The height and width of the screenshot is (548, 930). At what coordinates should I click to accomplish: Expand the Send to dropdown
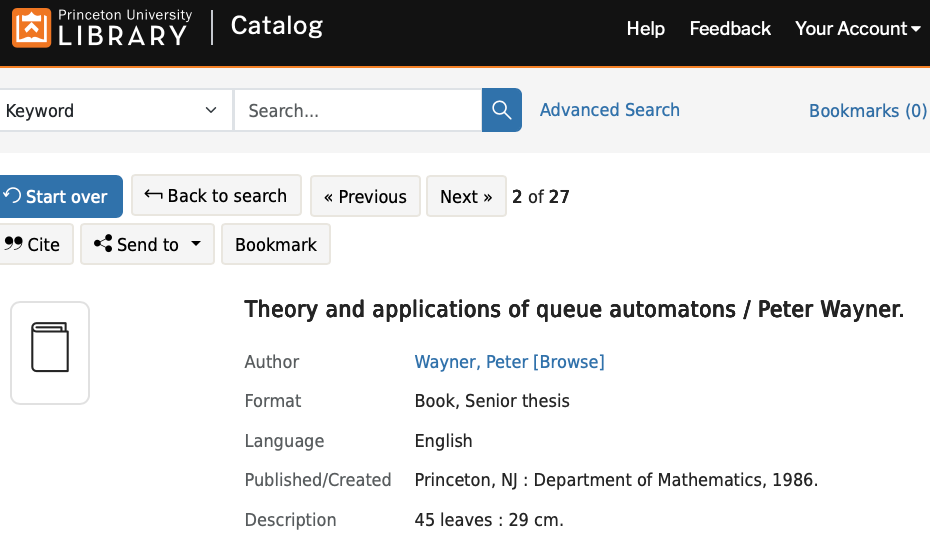coord(147,244)
